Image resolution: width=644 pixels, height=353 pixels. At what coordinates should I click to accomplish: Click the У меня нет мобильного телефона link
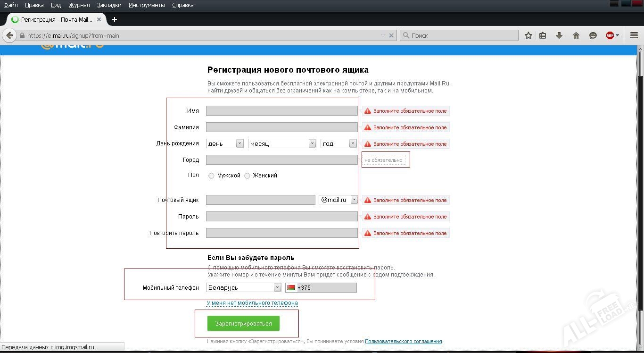click(x=252, y=303)
